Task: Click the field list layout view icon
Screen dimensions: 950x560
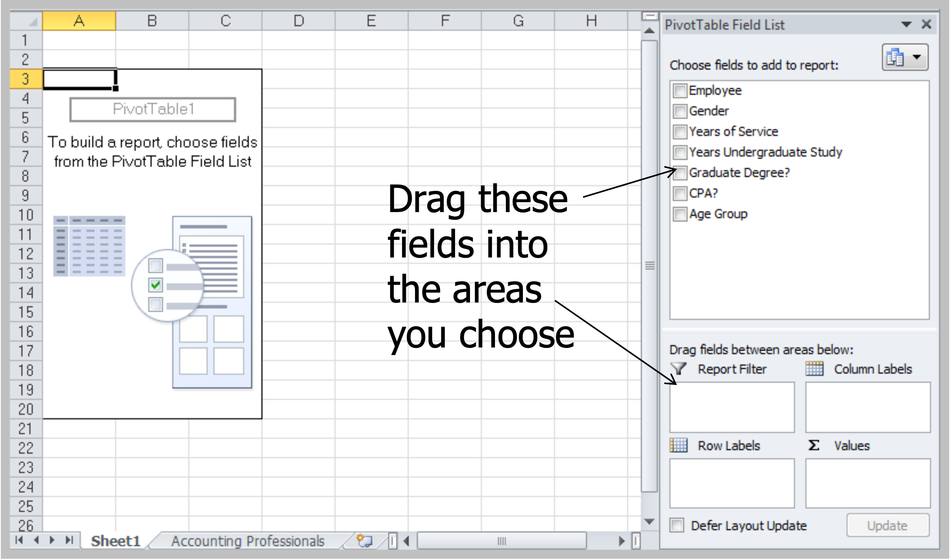Action: (x=895, y=57)
